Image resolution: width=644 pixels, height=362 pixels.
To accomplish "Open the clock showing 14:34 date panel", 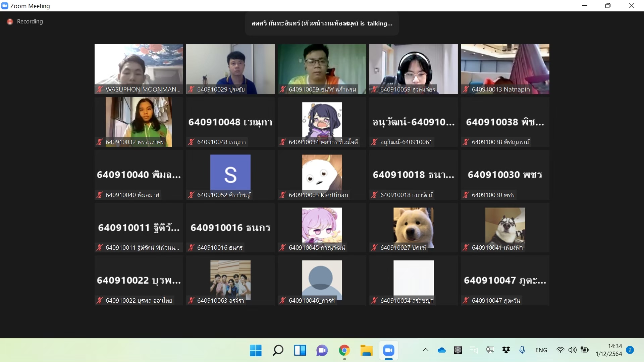I will click(x=609, y=350).
